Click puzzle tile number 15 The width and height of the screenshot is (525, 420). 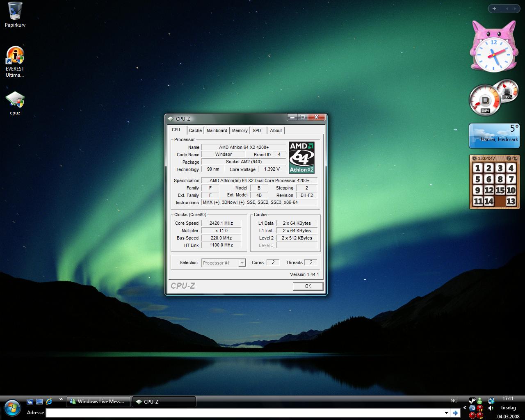coord(500,190)
